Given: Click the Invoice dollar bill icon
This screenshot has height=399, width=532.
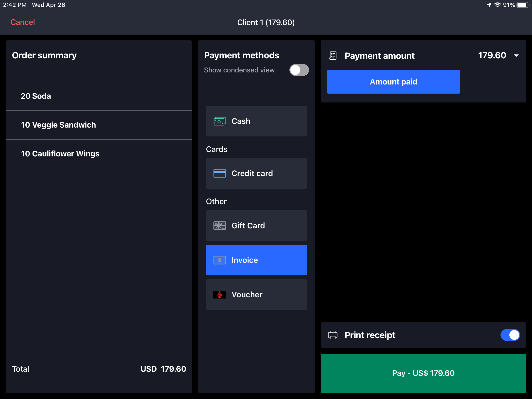Looking at the screenshot, I should (219, 260).
